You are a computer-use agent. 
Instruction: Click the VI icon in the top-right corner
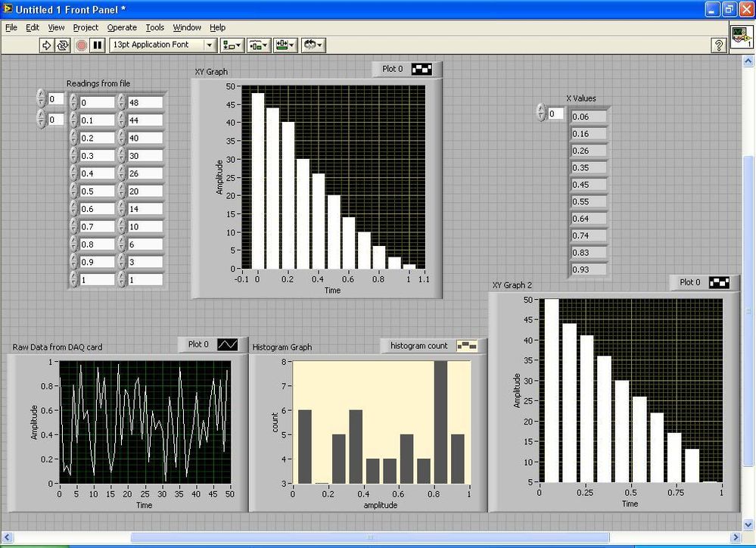coord(742,36)
